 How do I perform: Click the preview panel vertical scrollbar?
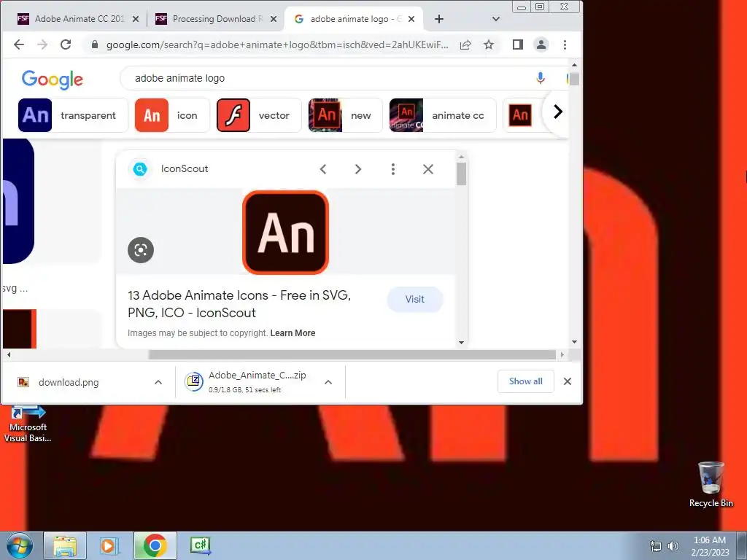[461, 174]
